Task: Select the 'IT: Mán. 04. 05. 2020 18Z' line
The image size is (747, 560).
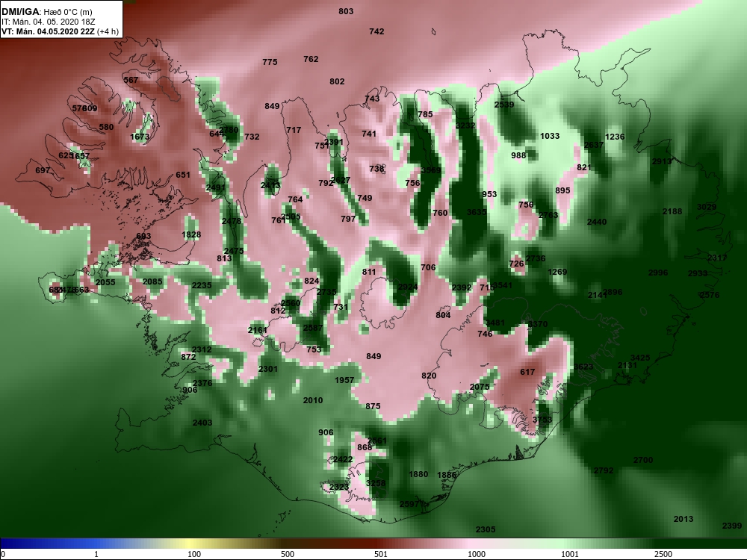Action: (48, 22)
